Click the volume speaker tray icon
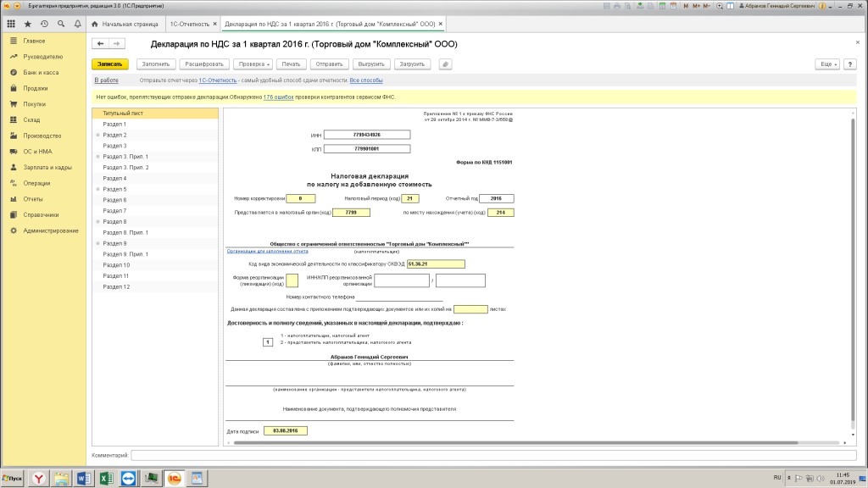This screenshot has height=488, width=868. coord(820,478)
